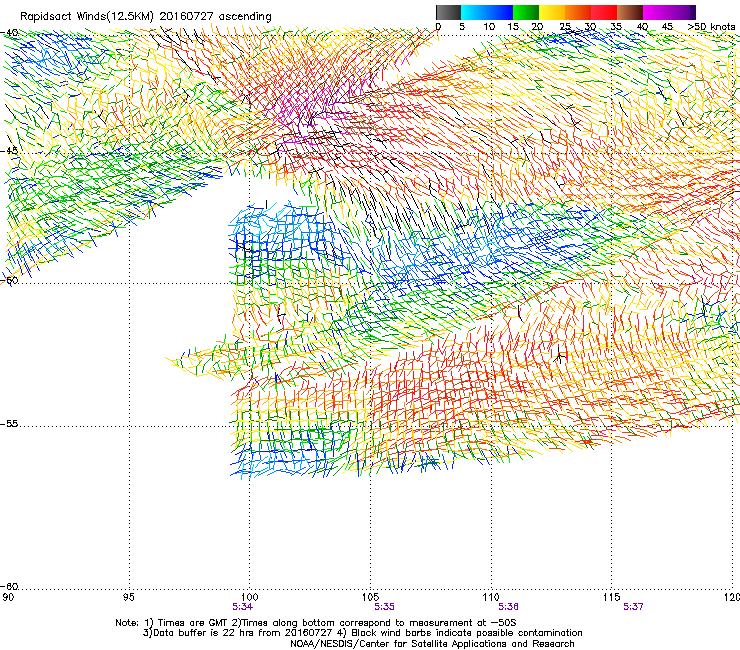
Task: Pick the green 15-20 knots legend segment
Action: click(x=526, y=12)
